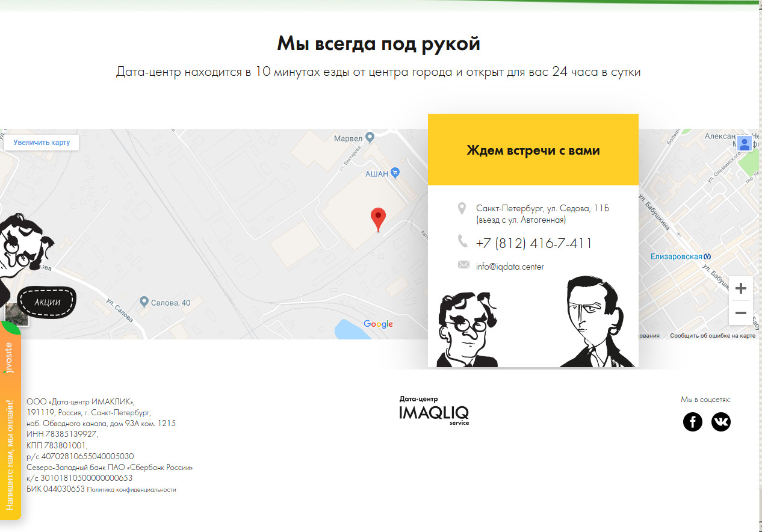
Task: Click the Мы всегда под рукой heading
Action: point(379,43)
